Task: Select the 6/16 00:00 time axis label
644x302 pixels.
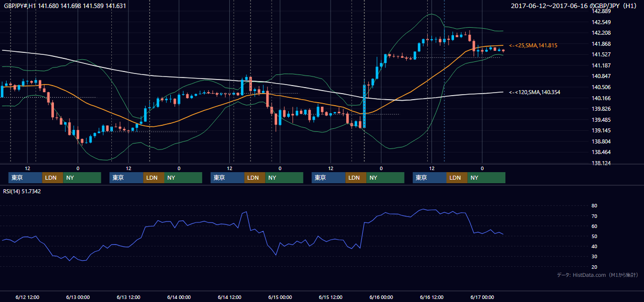Action: [381, 297]
